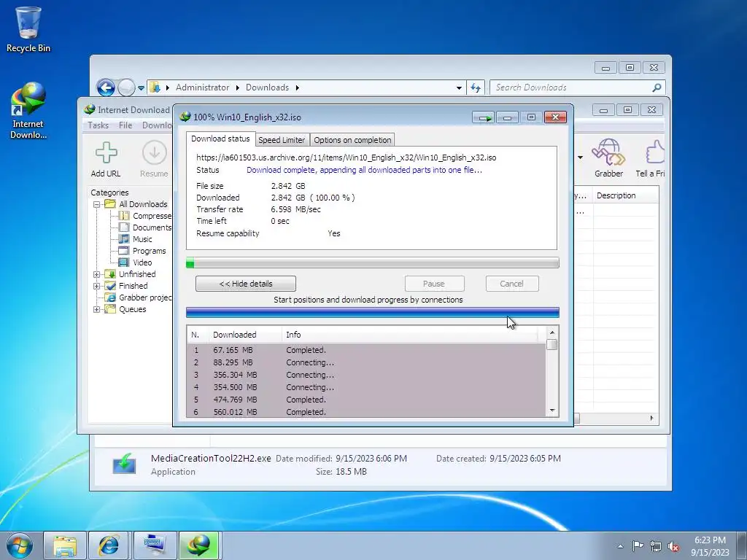Click the muted volume tray icon
The height and width of the screenshot is (560, 747).
(x=673, y=546)
